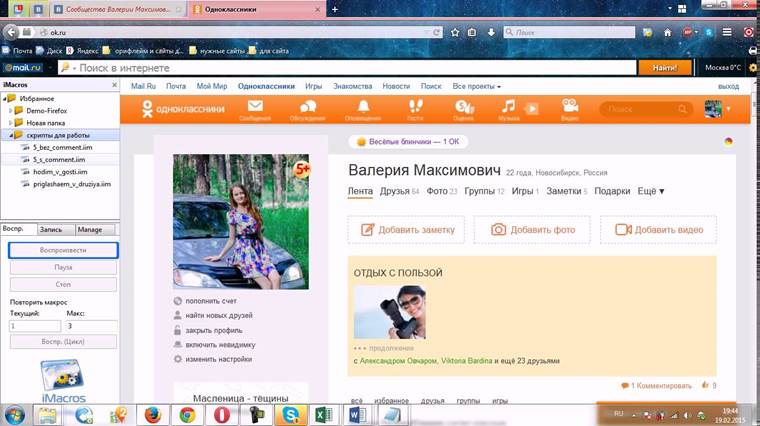This screenshot has width=760, height=426.
Task: Launch Opera from the taskbar
Action: tap(222, 415)
